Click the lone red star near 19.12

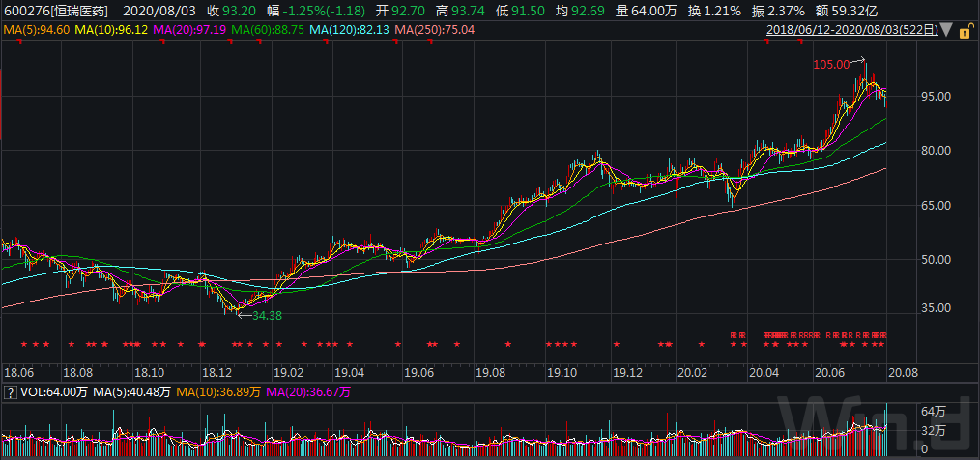(617, 344)
